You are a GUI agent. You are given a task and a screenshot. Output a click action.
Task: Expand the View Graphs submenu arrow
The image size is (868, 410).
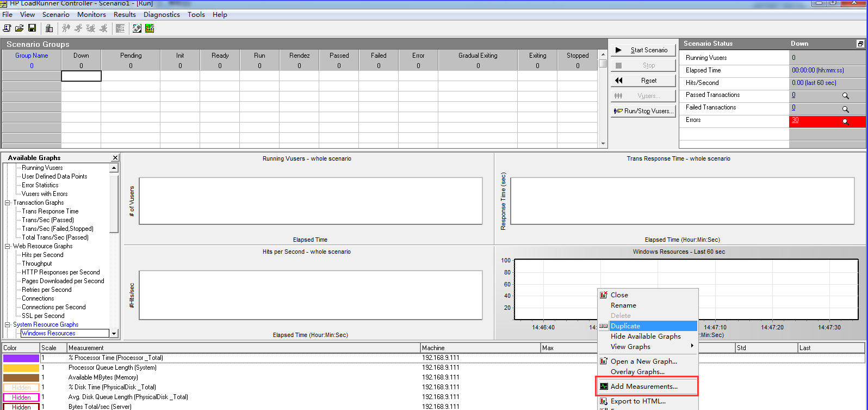tap(692, 346)
